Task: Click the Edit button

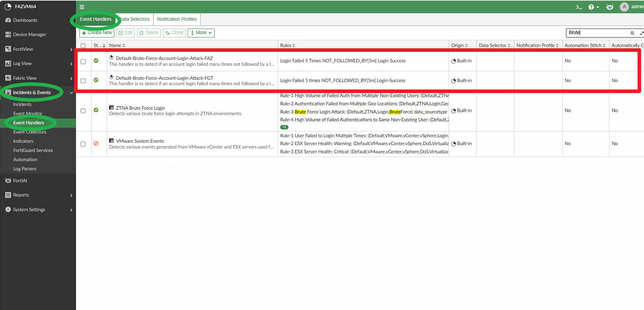Action: tap(125, 33)
